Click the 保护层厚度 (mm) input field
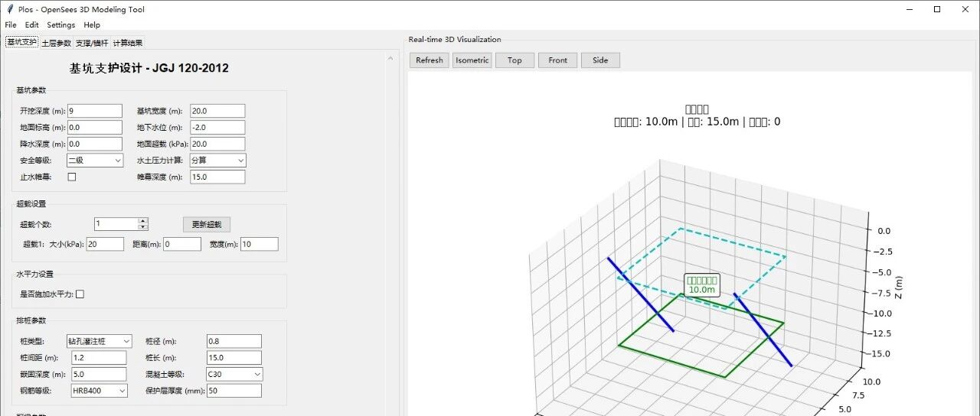 [234, 391]
